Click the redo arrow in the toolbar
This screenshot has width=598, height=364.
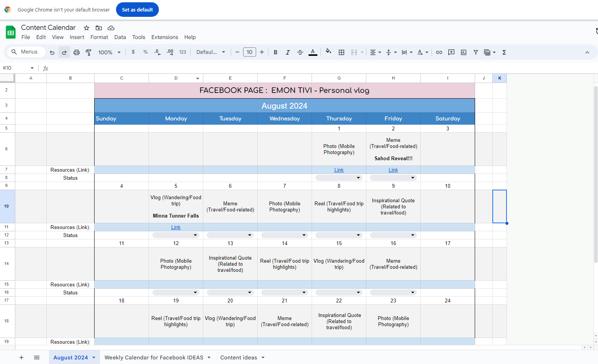64,52
